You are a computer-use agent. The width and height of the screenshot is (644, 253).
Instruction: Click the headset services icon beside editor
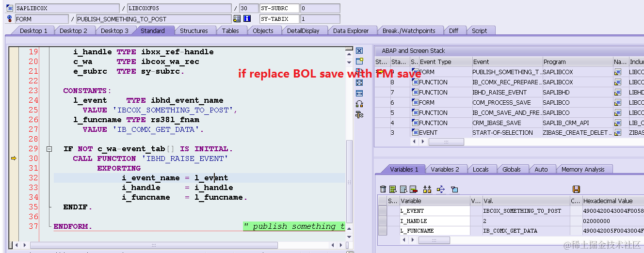pos(359,104)
